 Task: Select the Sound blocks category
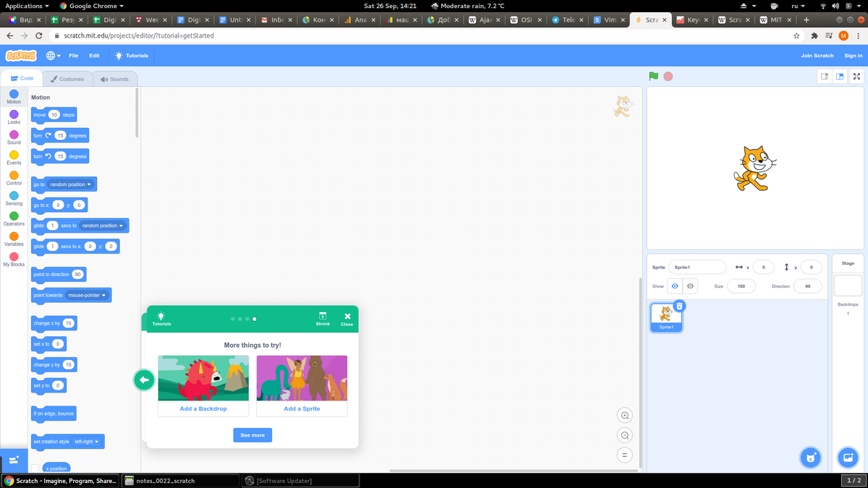pos(14,137)
